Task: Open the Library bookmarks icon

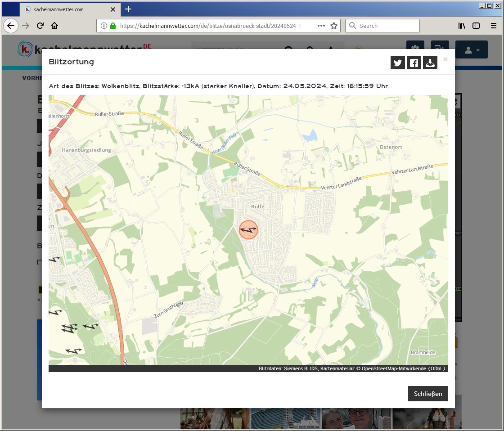Action: click(462, 26)
